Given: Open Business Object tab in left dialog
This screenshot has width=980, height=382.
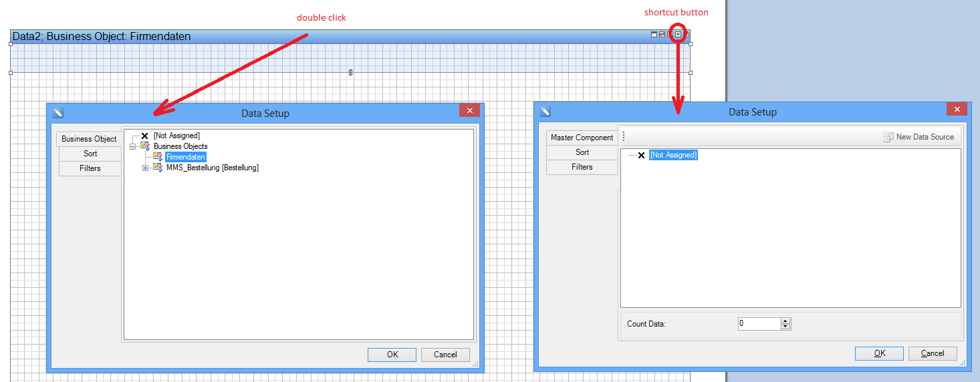Looking at the screenshot, I should (90, 139).
